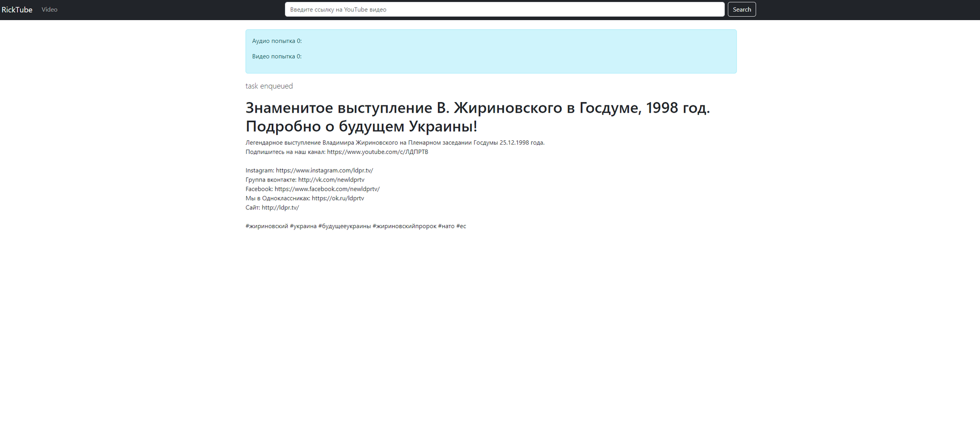Screen dimensions: 980x423
Task: Click the #украина hashtag
Action: (x=303, y=226)
